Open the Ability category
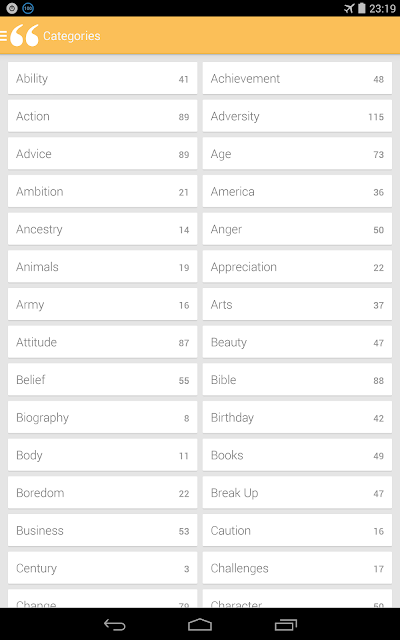 [102, 78]
